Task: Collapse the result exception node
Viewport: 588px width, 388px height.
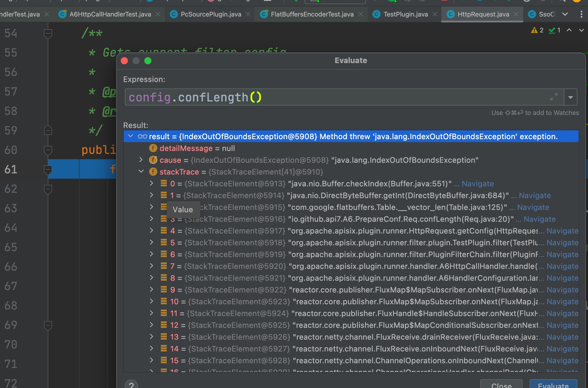Action: (x=131, y=136)
